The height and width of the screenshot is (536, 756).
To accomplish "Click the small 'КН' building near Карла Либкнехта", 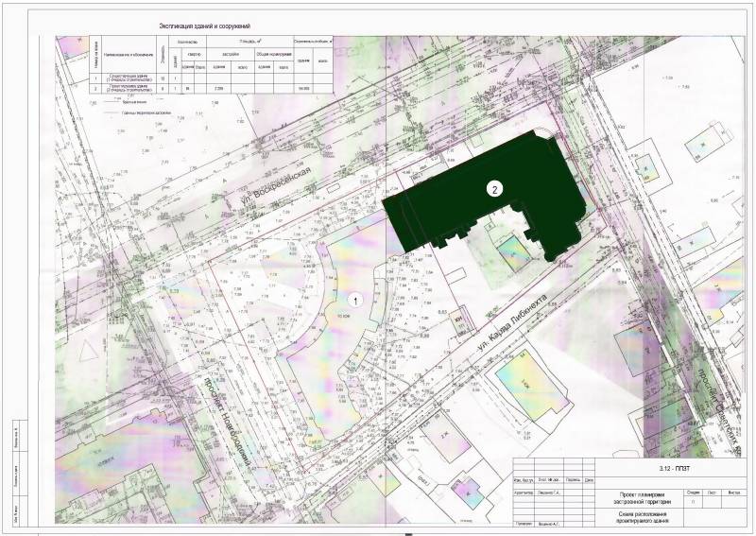I will point(458,321).
